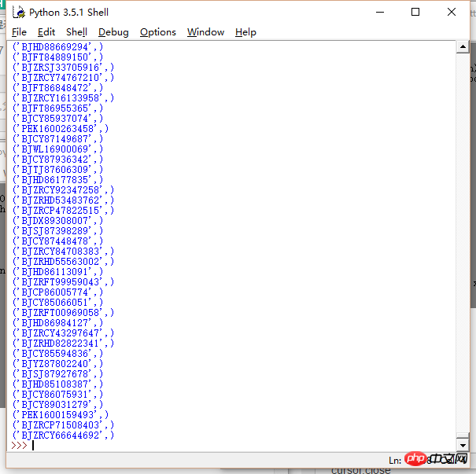Click output line BJWL16900069
This screenshot has width=476, height=474.
[57, 149]
